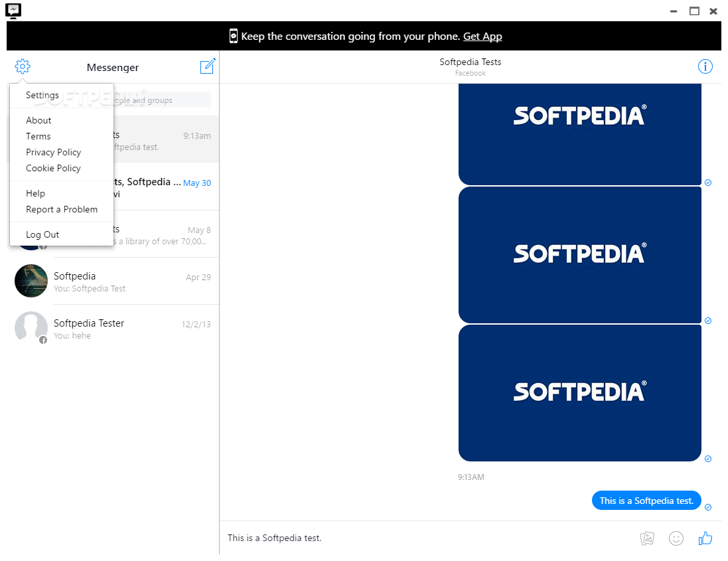Open the settings gear menu
This screenshot has width=728, height=561.
[23, 66]
